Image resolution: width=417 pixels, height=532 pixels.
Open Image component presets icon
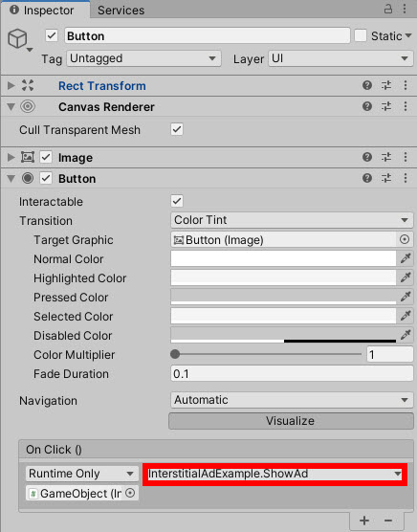tap(386, 157)
